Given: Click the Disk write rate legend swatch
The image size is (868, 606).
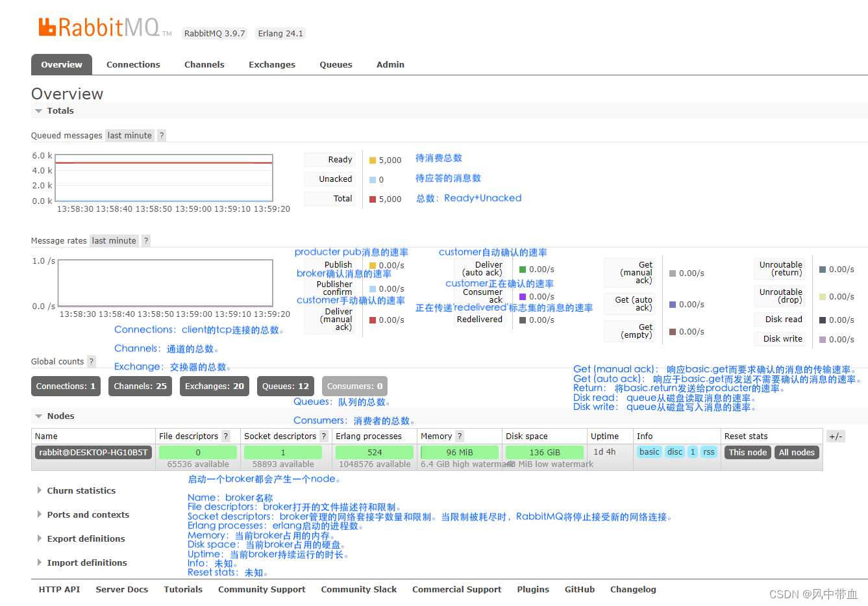Looking at the screenshot, I should click(x=823, y=339).
